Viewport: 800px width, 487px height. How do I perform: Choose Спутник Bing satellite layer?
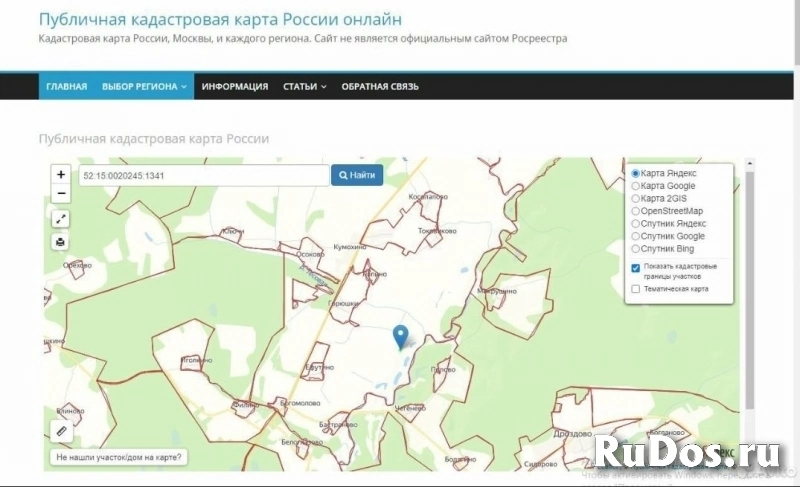pyautogui.click(x=636, y=249)
